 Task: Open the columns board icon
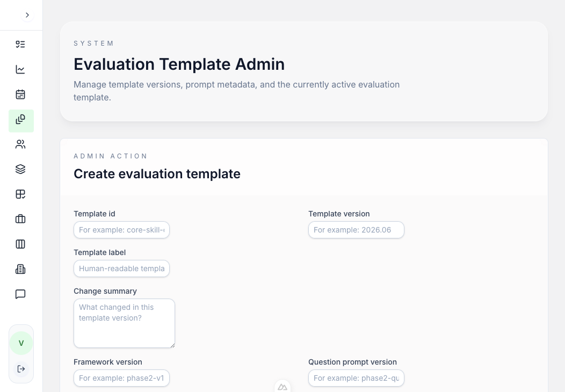click(x=20, y=244)
